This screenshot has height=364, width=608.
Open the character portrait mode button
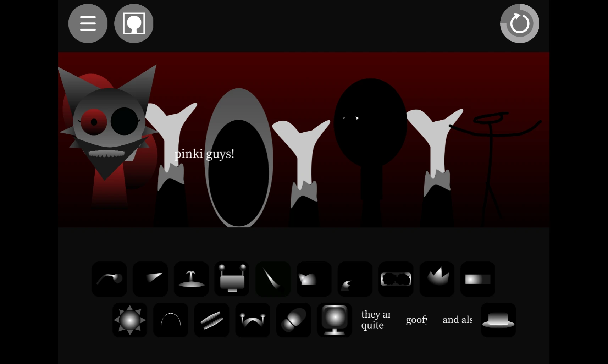tap(134, 23)
